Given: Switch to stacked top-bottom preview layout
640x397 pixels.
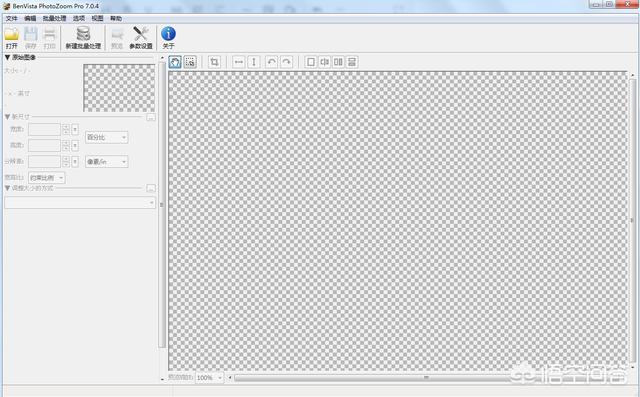Looking at the screenshot, I should [x=352, y=62].
